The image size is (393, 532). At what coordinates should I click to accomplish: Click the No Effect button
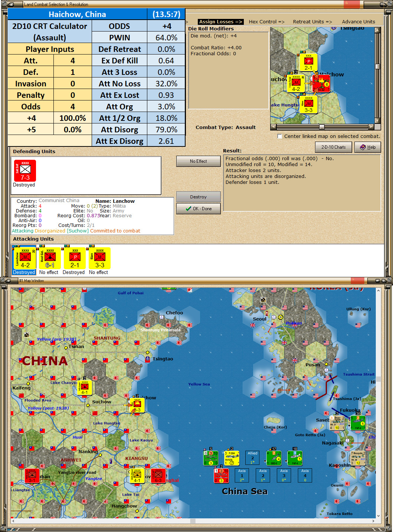coord(199,161)
